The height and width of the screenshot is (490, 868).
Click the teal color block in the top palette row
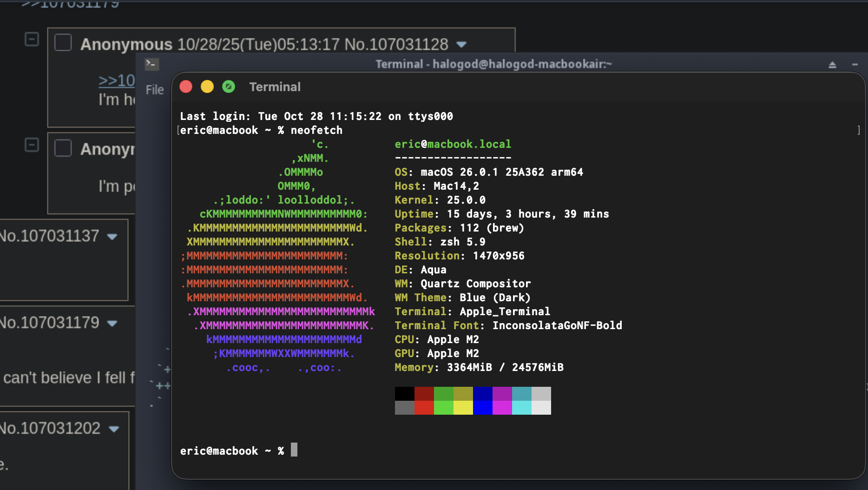pyautogui.click(x=522, y=393)
